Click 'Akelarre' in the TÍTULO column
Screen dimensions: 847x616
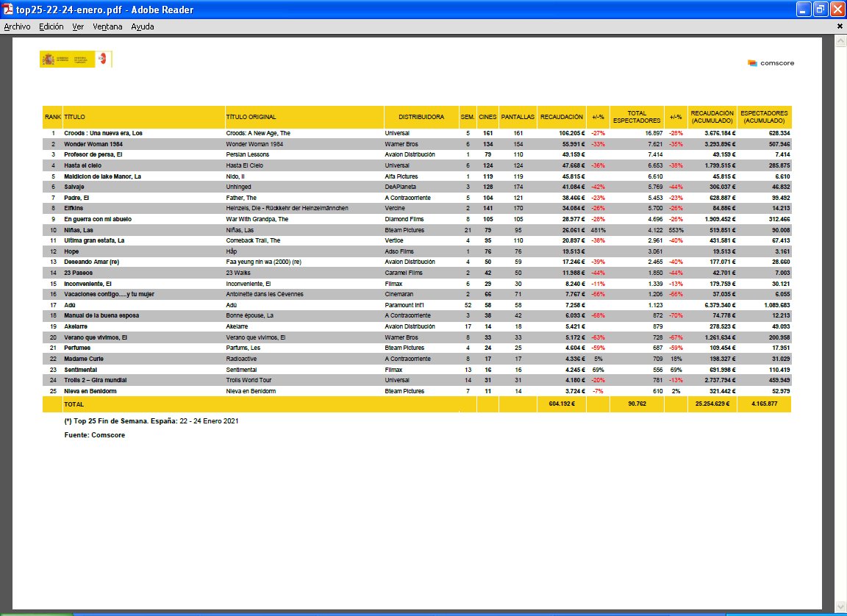(x=76, y=326)
